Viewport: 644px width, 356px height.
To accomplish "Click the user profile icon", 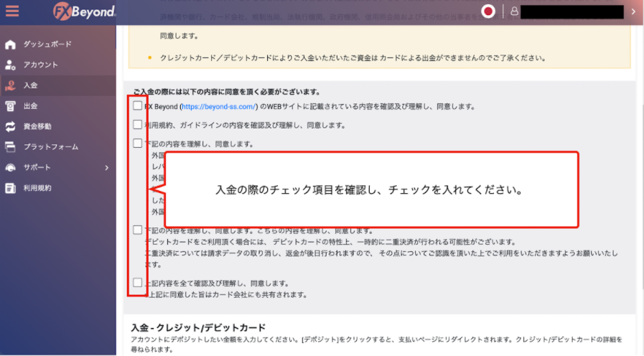I will coord(514,11).
